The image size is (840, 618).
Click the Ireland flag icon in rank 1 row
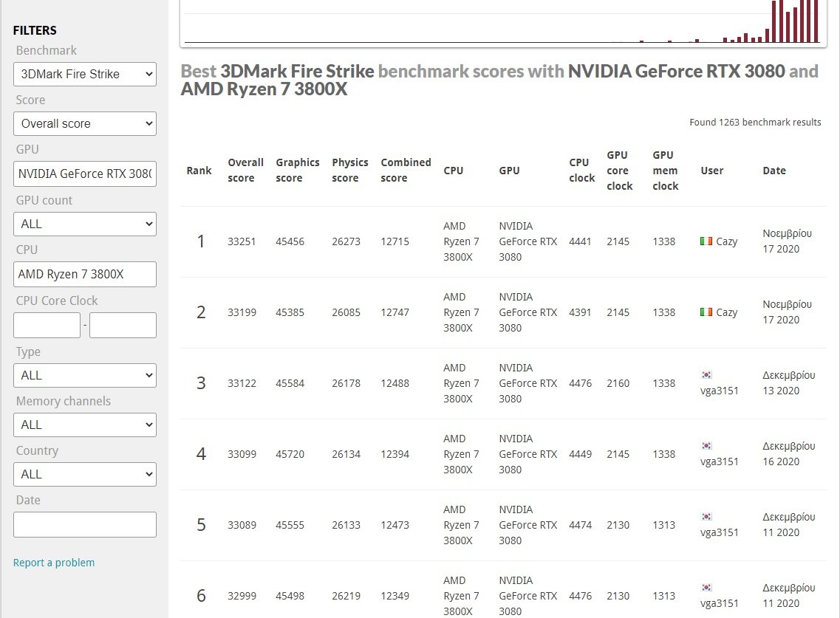(x=706, y=241)
